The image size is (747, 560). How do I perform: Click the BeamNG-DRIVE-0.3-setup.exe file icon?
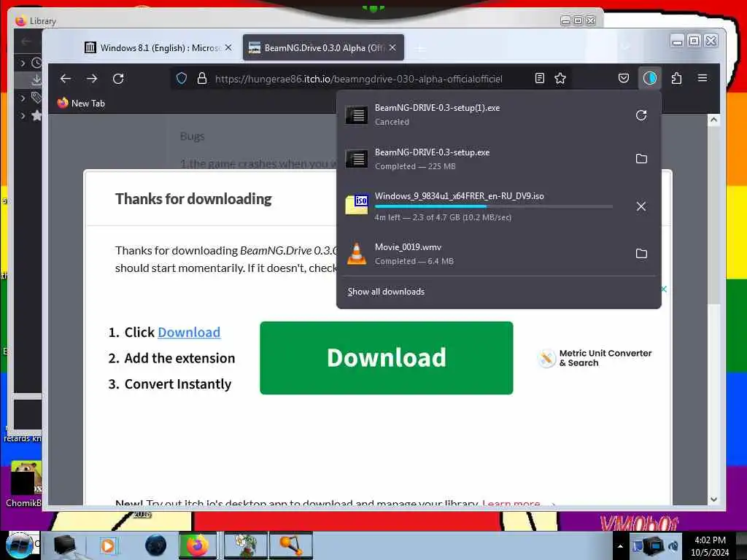tap(356, 158)
